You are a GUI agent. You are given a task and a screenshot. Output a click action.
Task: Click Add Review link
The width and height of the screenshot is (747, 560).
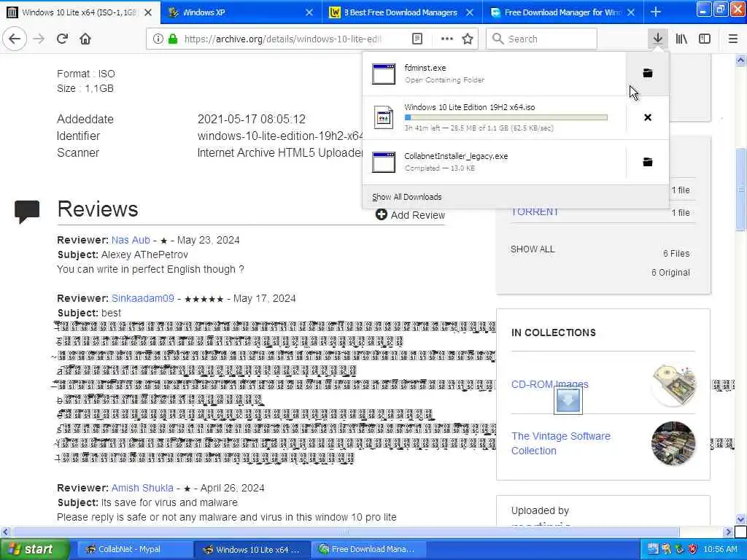coord(410,215)
